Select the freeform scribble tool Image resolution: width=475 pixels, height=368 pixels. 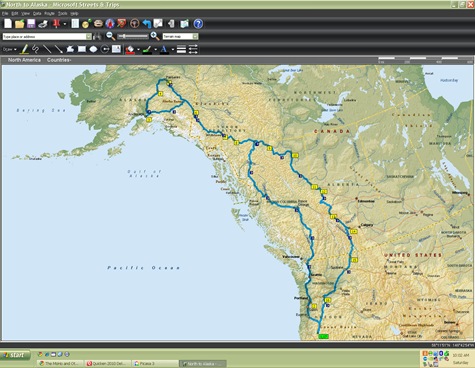point(35,49)
